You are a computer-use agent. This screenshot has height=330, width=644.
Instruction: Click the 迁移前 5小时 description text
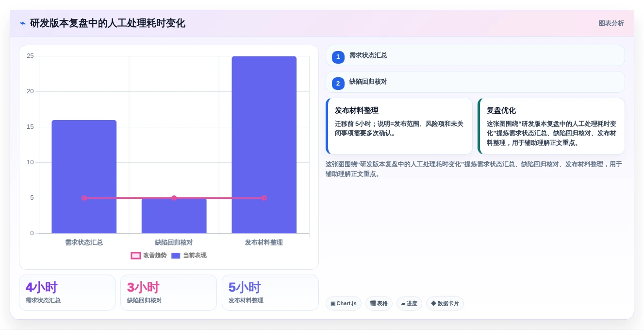pyautogui.click(x=399, y=128)
